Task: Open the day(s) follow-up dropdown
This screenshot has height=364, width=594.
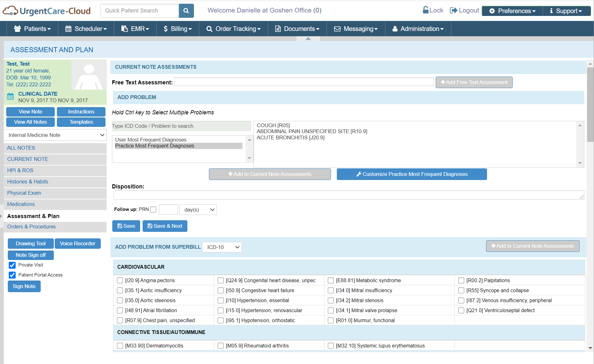Action: pos(197,209)
